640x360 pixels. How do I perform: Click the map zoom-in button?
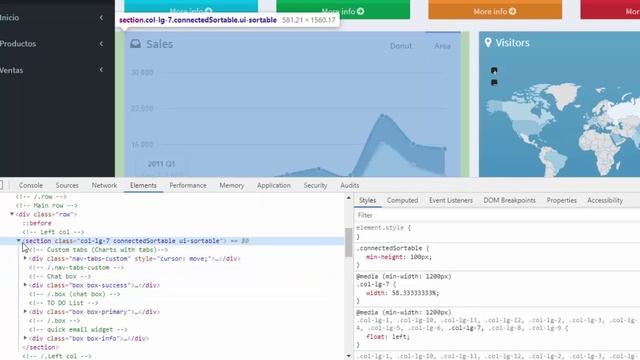(494, 71)
